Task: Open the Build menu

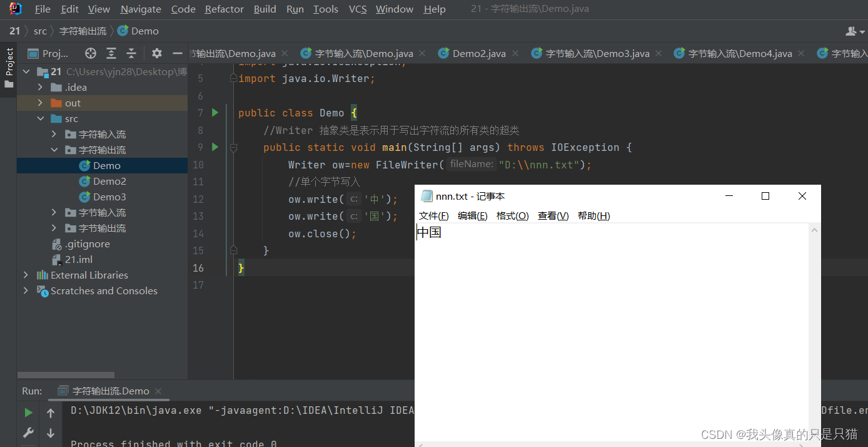Action: point(265,9)
